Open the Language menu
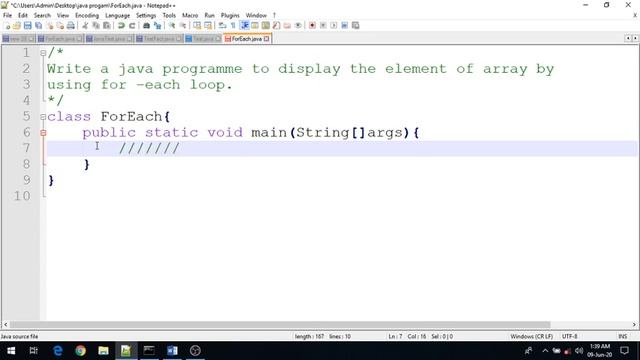Viewport: 640px width, 360px height. 118,16
